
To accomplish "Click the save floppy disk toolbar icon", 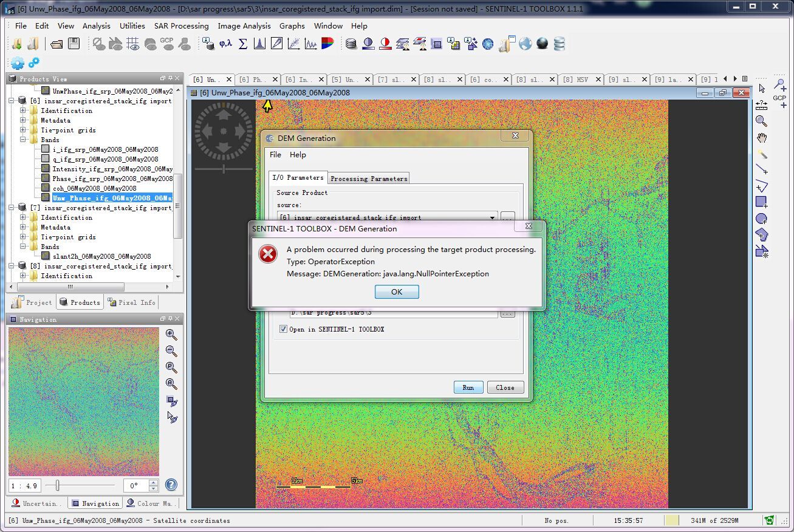I will coord(74,44).
